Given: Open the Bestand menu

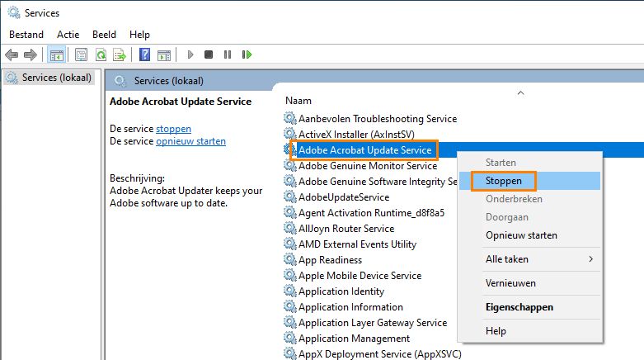Looking at the screenshot, I should (x=26, y=35).
